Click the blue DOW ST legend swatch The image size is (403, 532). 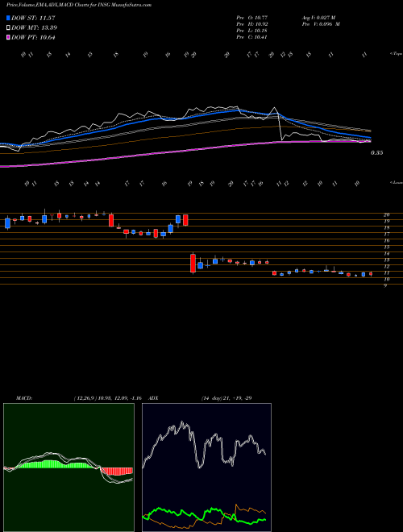pyautogui.click(x=9, y=18)
